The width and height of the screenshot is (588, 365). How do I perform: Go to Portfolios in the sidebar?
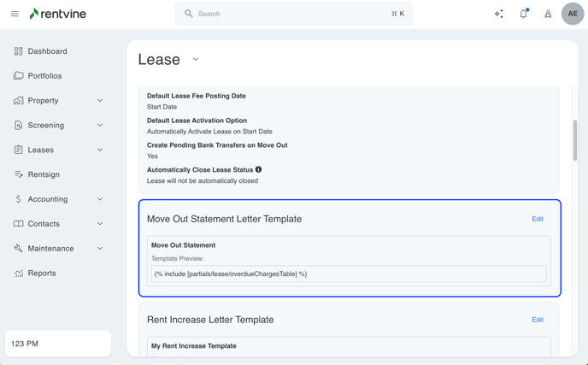(x=44, y=76)
